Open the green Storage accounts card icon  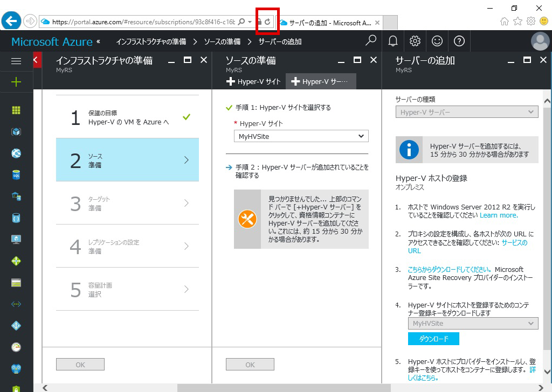(16, 283)
